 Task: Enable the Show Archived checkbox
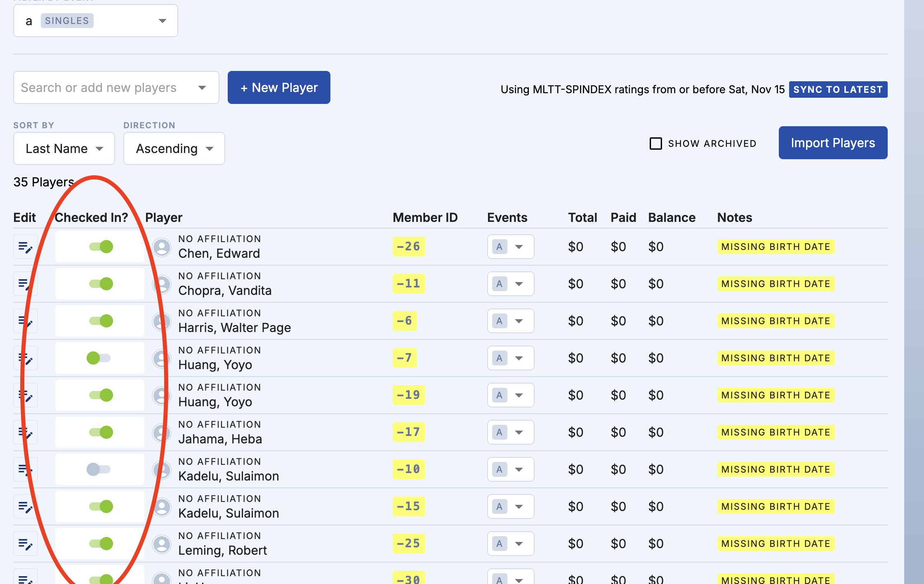pos(656,143)
